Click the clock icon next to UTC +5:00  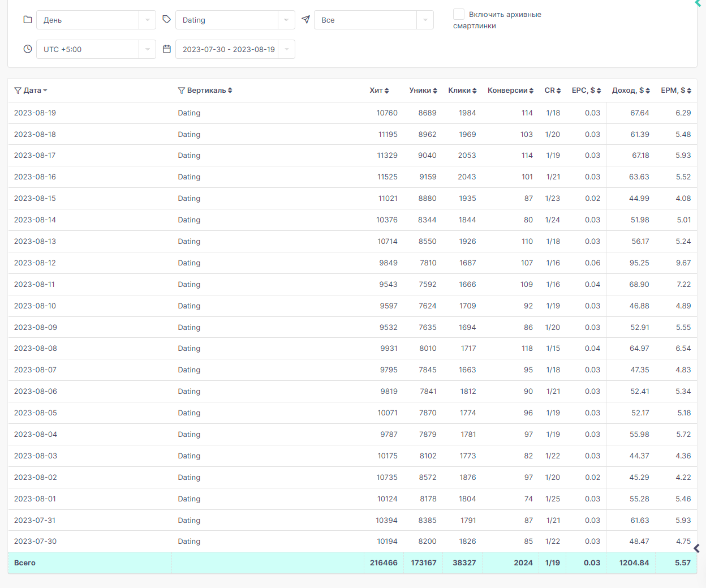(28, 49)
